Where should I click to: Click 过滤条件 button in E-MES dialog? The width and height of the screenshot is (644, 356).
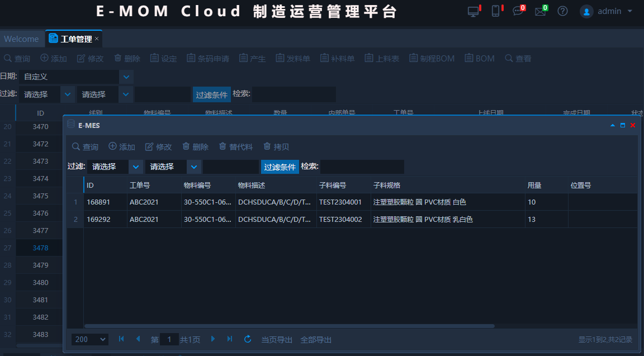[280, 167]
